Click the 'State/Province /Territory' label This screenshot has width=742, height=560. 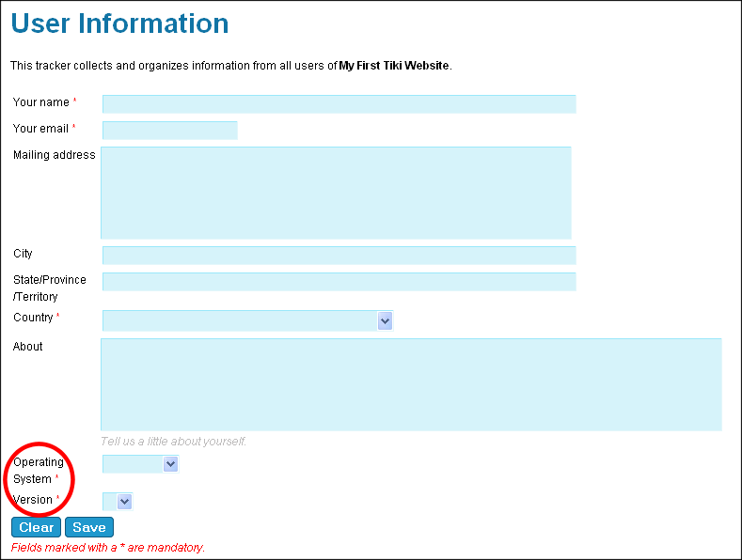(x=50, y=288)
